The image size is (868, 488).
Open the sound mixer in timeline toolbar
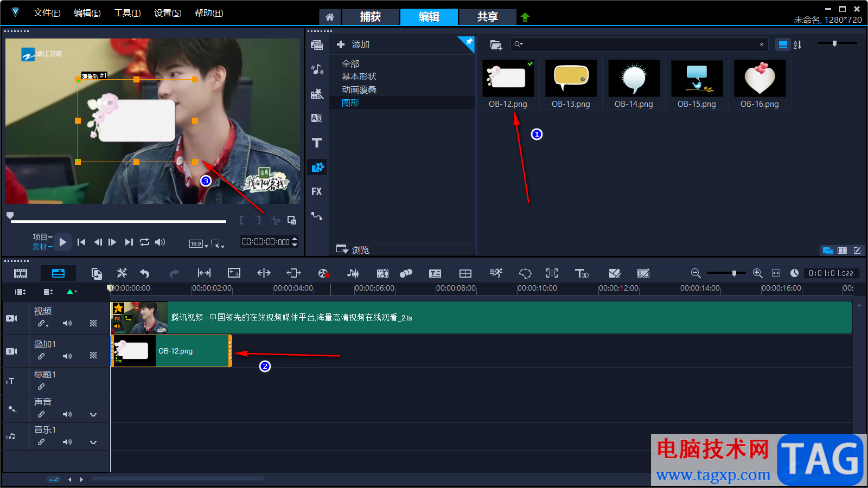[353, 273]
